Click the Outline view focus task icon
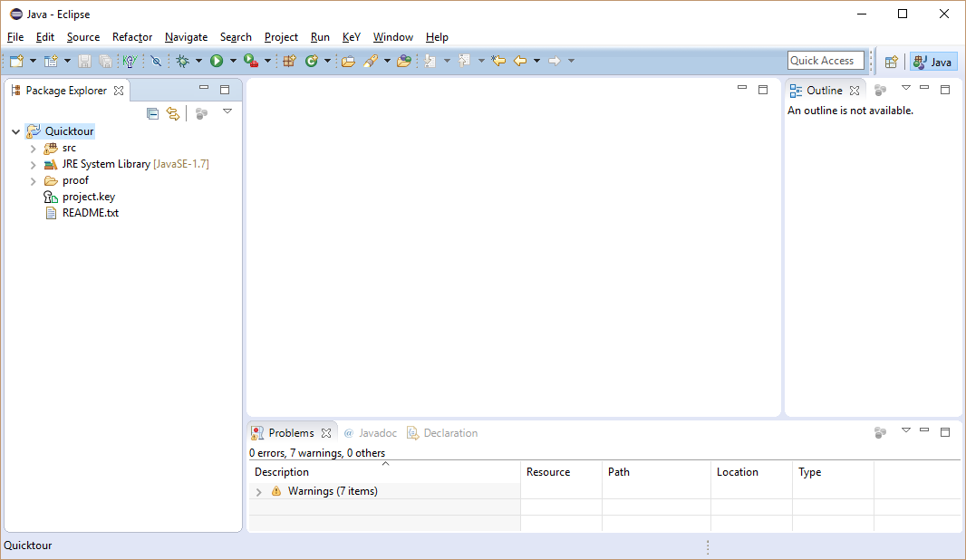 [881, 91]
